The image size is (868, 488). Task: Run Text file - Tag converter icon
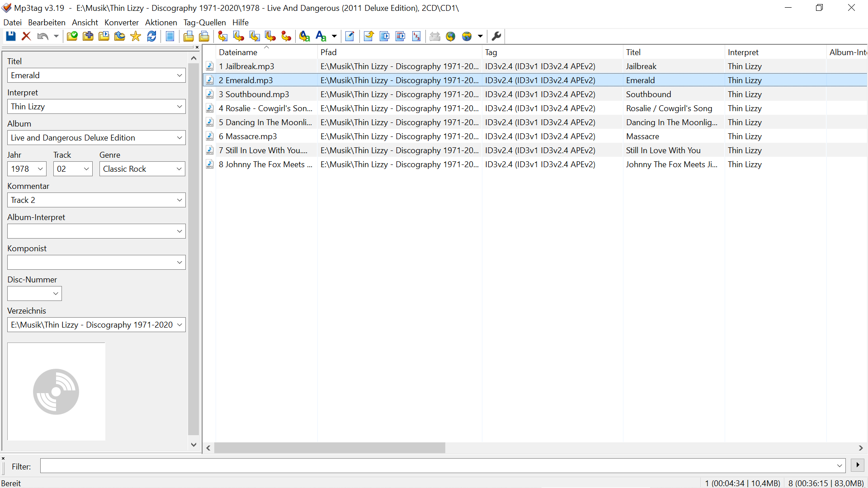[x=270, y=36]
